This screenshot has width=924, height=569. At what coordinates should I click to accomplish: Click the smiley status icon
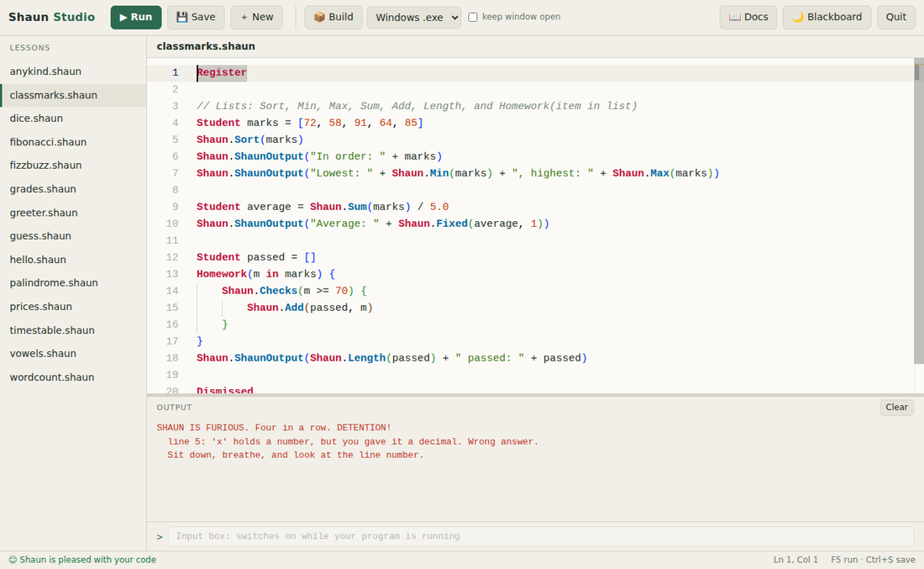(x=13, y=560)
